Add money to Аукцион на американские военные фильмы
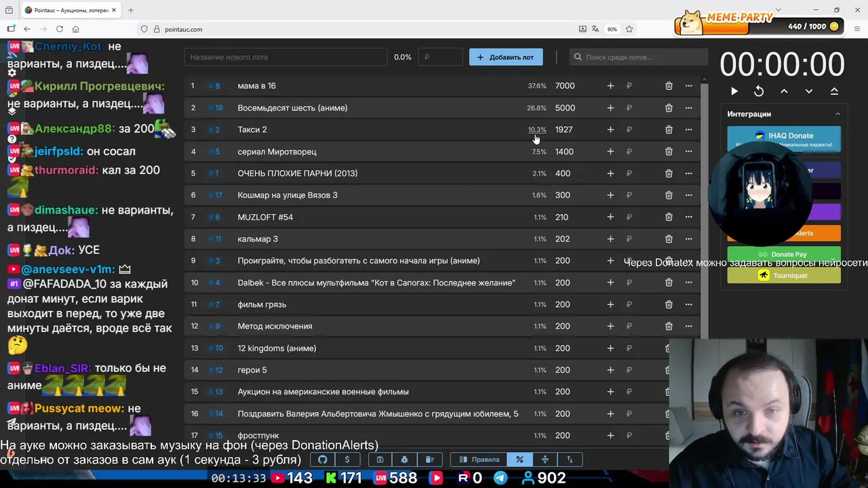This screenshot has height=488, width=868. pos(610,392)
